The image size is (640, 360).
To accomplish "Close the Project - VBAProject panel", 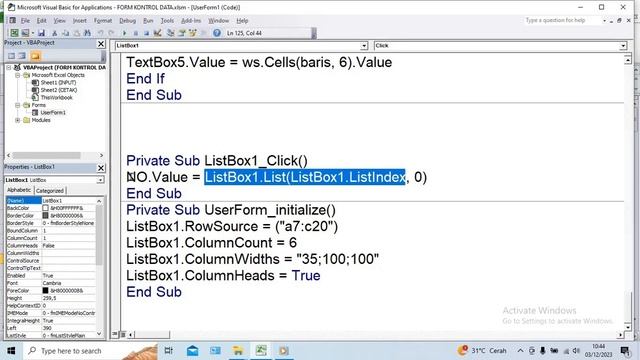I will 101,44.
